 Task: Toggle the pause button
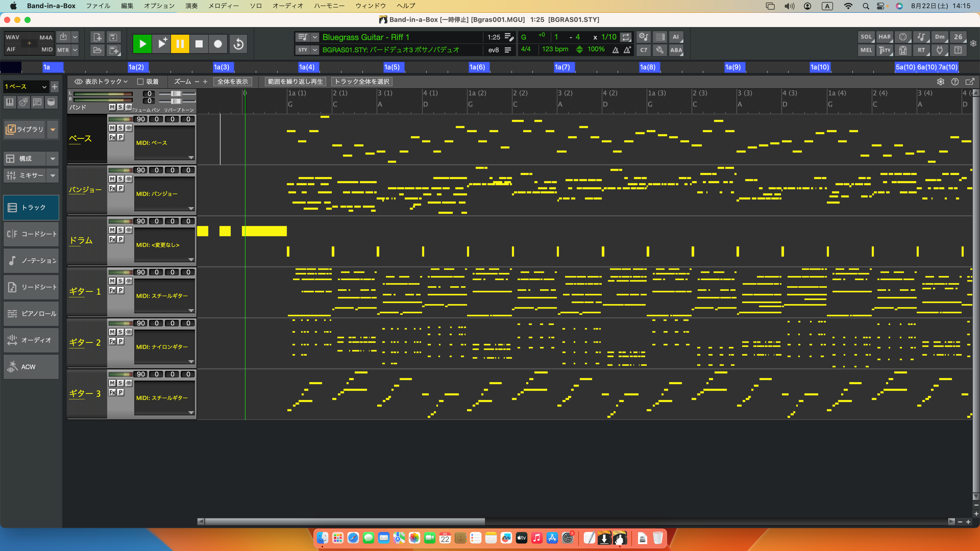[x=180, y=44]
